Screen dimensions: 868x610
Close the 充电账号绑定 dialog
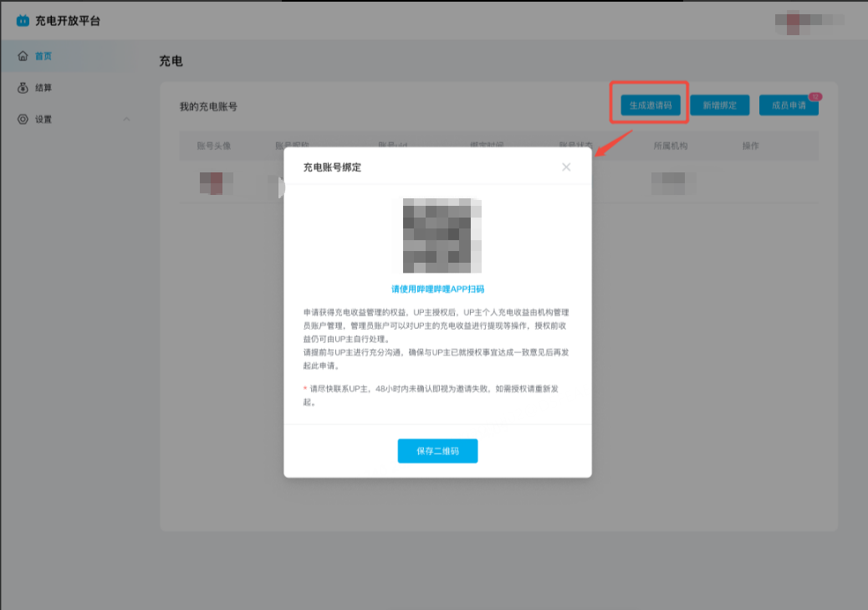click(566, 167)
